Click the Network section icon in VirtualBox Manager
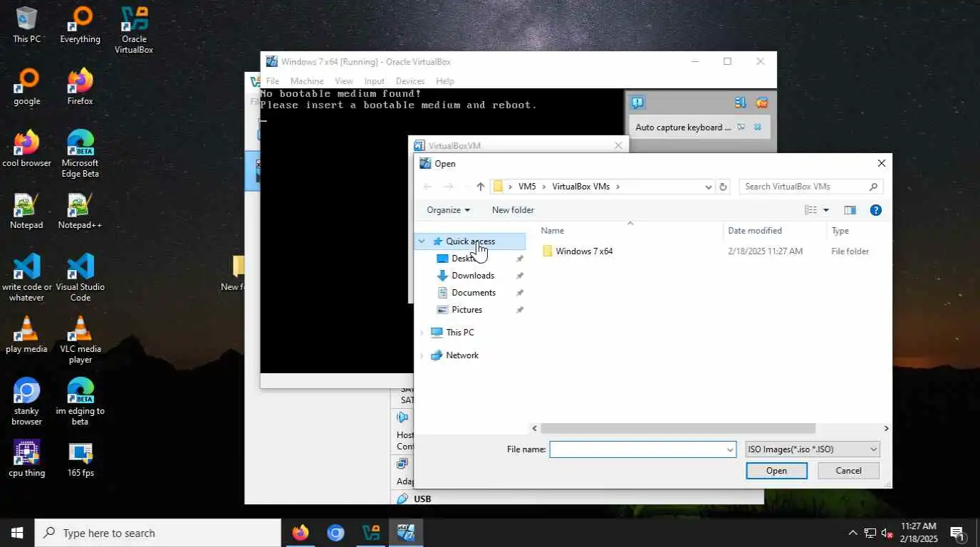This screenshot has width=980, height=547. coord(402,464)
